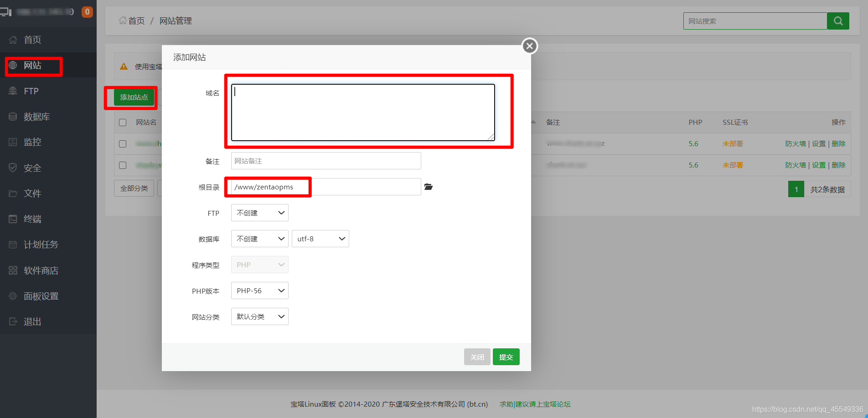The height and width of the screenshot is (418, 868).
Task: Select 面板设置 in the sidebar menu
Action: pyautogui.click(x=41, y=296)
